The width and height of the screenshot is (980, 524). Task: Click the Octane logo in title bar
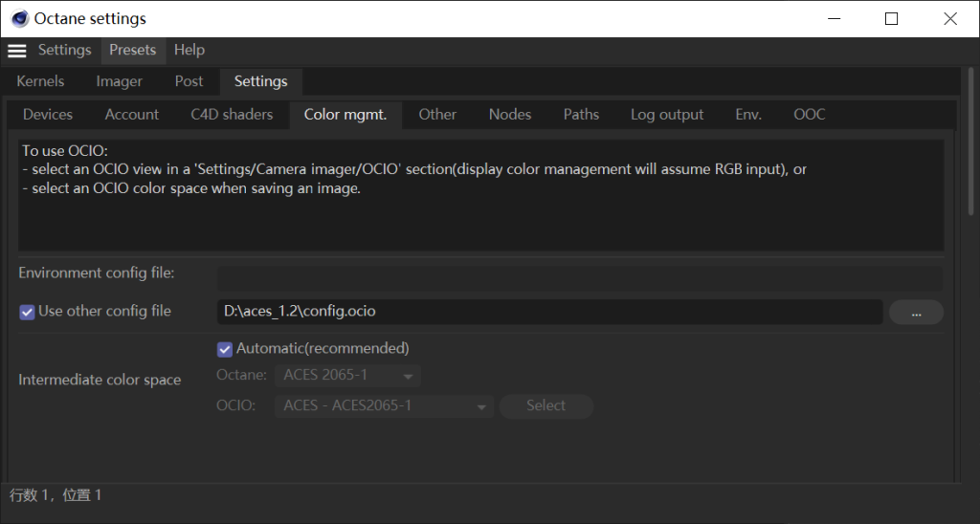pos(19,19)
